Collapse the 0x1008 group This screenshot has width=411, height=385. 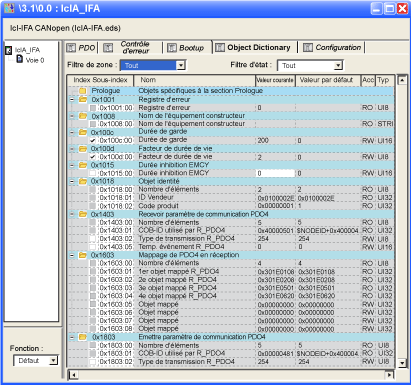pos(72,116)
